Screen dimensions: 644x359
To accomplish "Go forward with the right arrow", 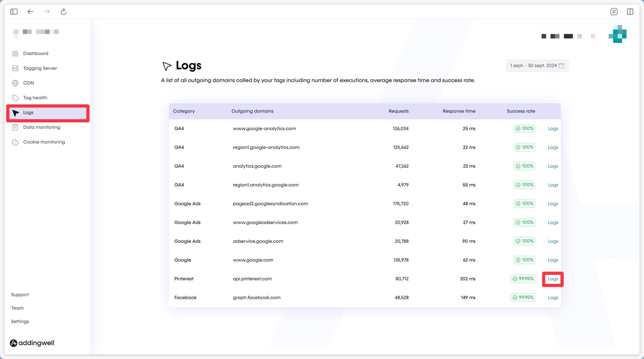I will [47, 11].
